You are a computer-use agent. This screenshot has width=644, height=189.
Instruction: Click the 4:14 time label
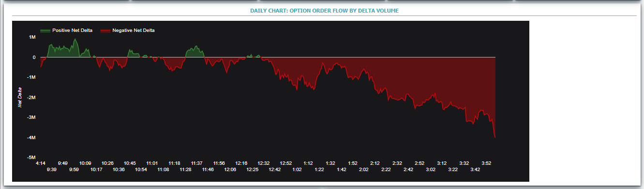(x=41, y=163)
